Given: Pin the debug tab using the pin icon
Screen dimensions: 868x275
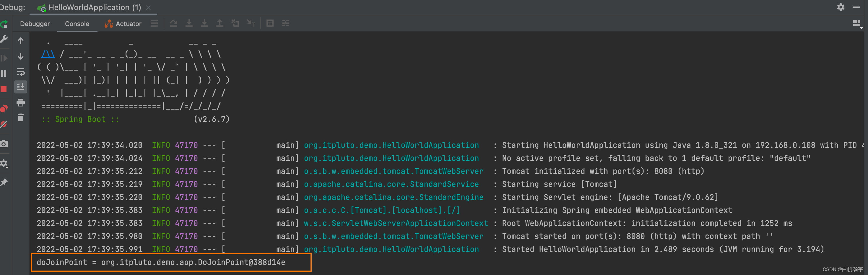Looking at the screenshot, I should [4, 182].
